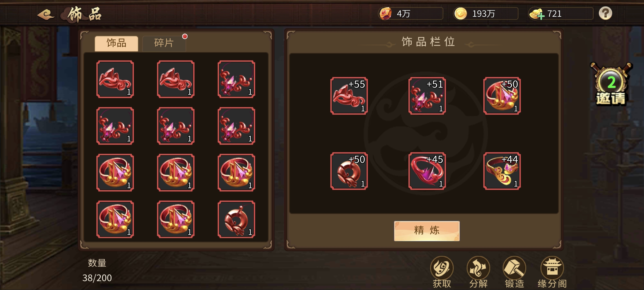Pick the first red mask in inventory
Image resolution: width=644 pixels, height=290 pixels.
[x=115, y=79]
